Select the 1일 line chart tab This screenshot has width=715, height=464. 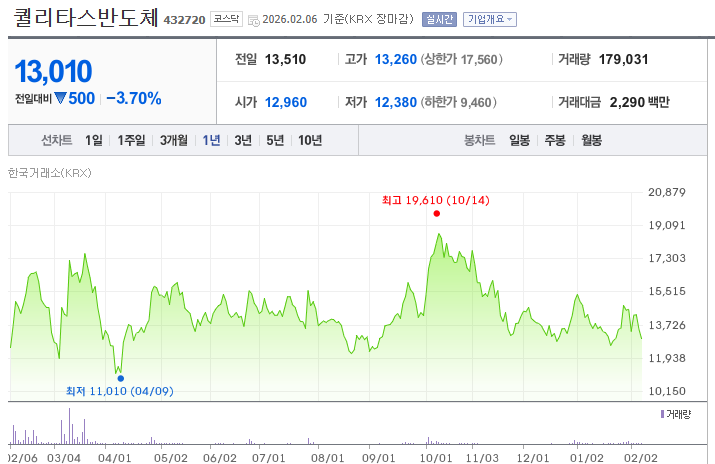(x=94, y=140)
